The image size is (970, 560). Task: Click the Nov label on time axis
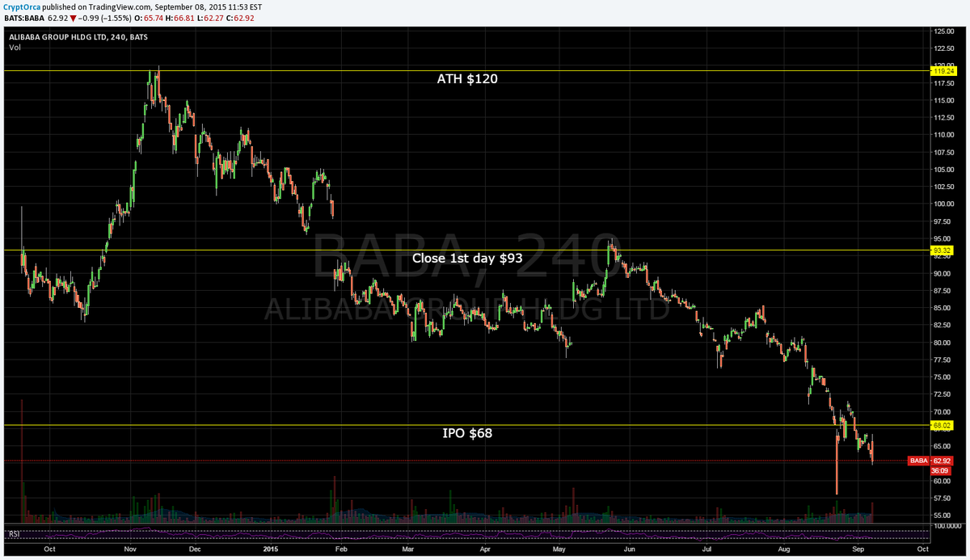129,549
